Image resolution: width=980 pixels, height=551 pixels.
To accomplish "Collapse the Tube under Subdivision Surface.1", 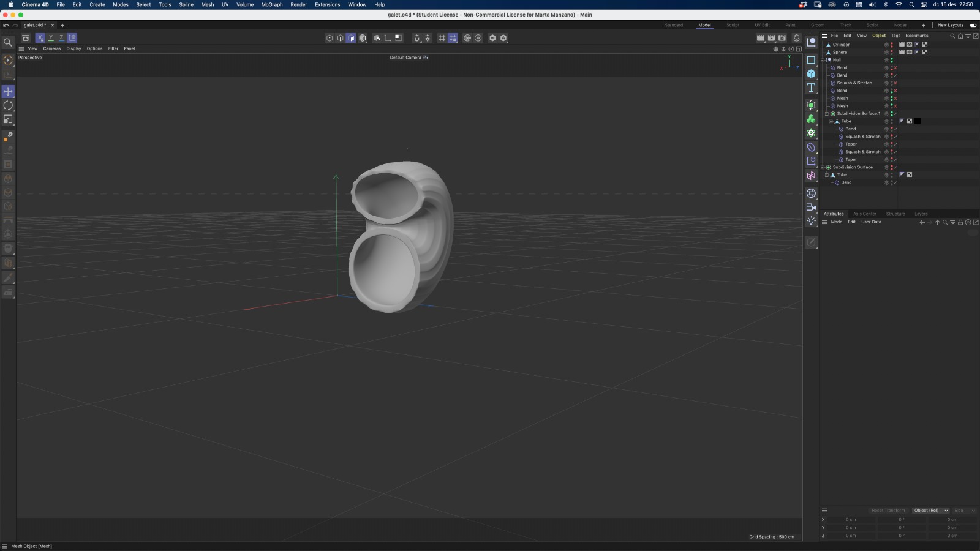I will tap(831, 121).
